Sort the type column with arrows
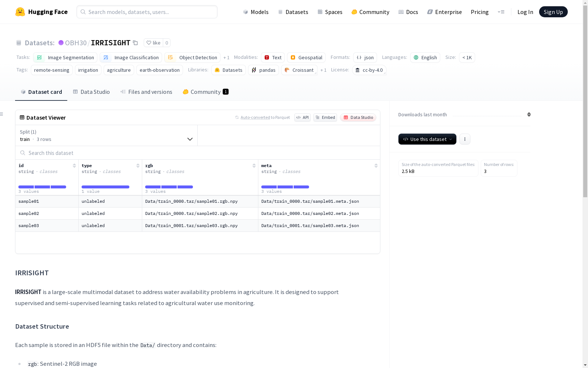 [x=138, y=166]
